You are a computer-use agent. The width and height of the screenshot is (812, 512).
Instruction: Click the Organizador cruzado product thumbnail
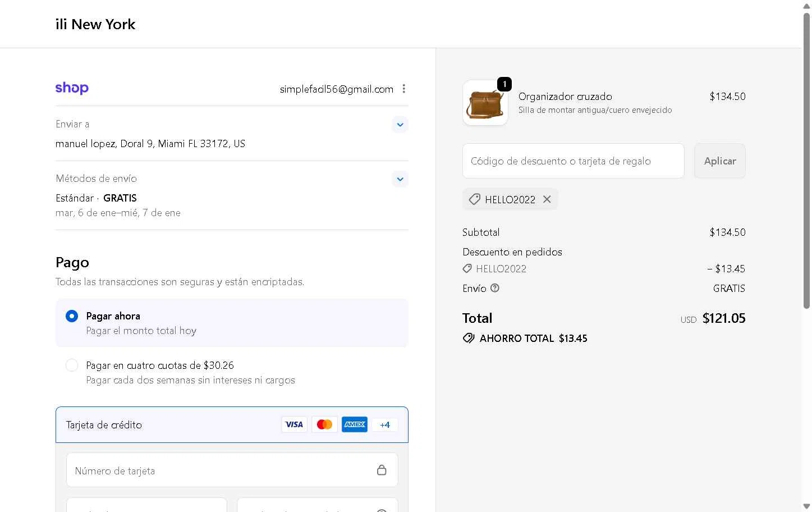click(x=485, y=103)
